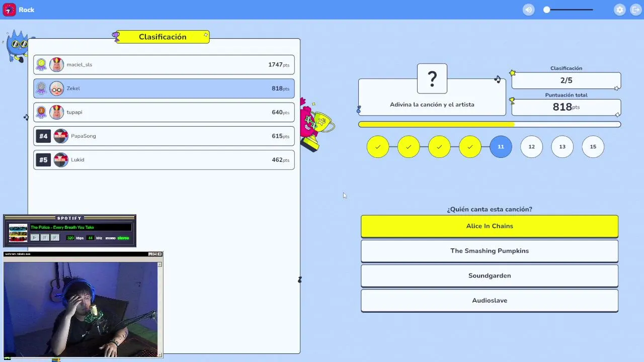The width and height of the screenshot is (644, 362).
Task: Click the next track button in Spotify widget
Action: (x=55, y=238)
